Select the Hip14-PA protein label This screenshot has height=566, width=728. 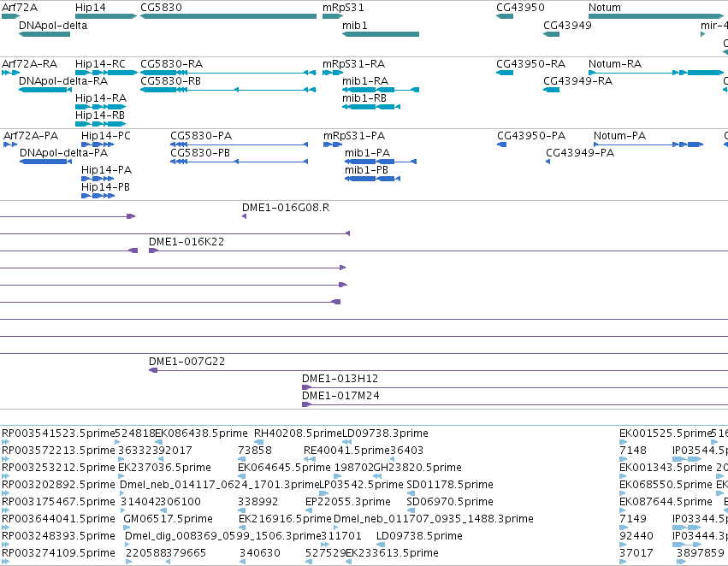[106, 170]
